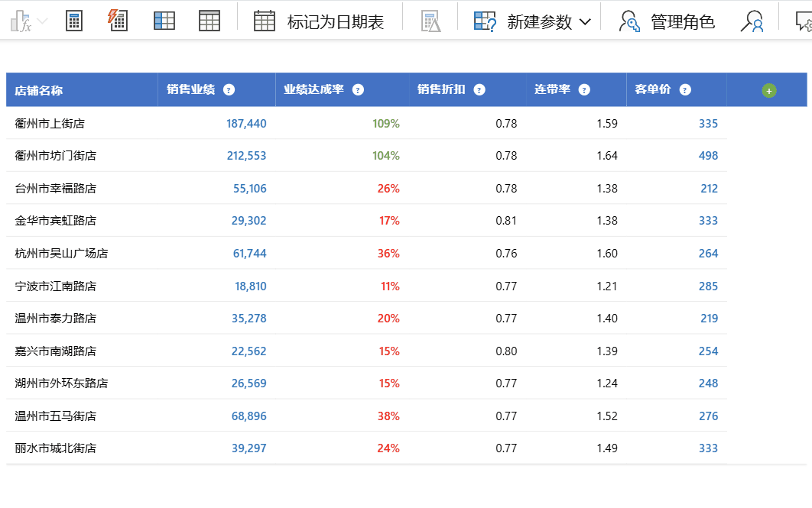Click average ticket value 276
Viewport: 812px width, 508px height.
[x=708, y=416]
